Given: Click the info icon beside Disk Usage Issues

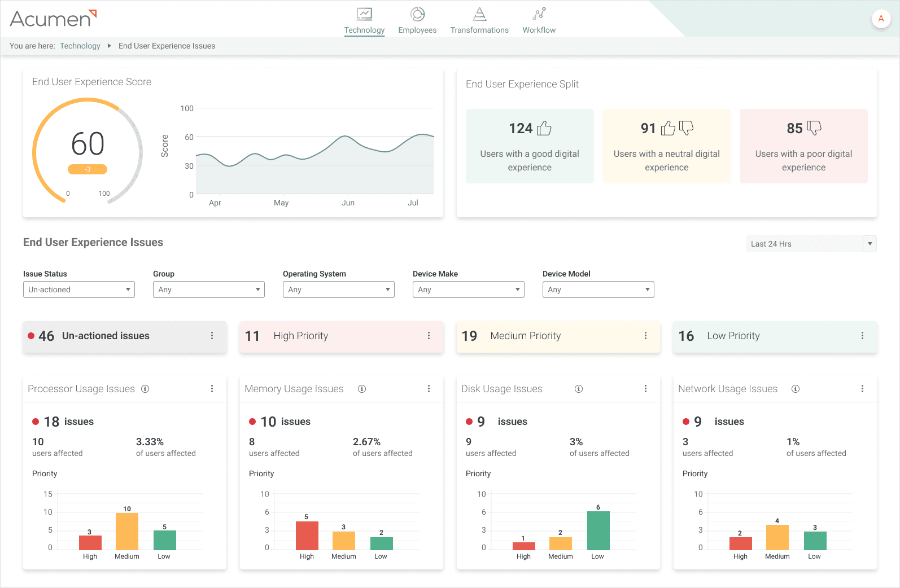Looking at the screenshot, I should tap(579, 389).
